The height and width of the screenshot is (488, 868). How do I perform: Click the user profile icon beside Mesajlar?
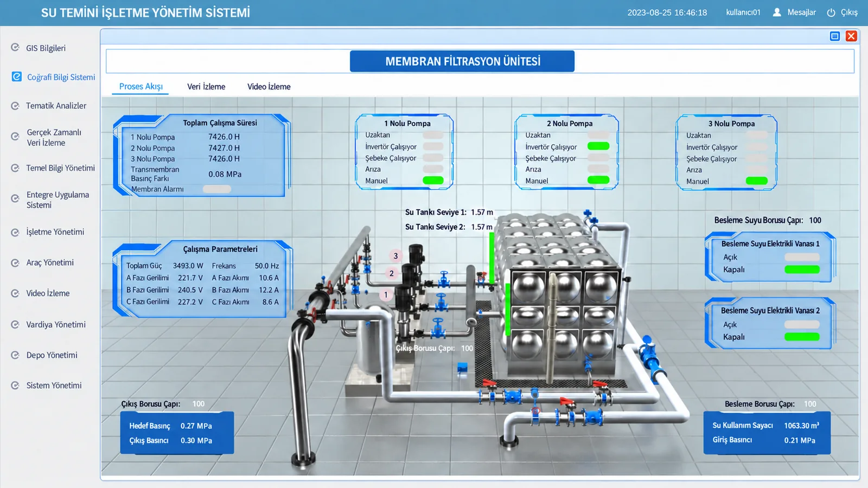pos(777,12)
